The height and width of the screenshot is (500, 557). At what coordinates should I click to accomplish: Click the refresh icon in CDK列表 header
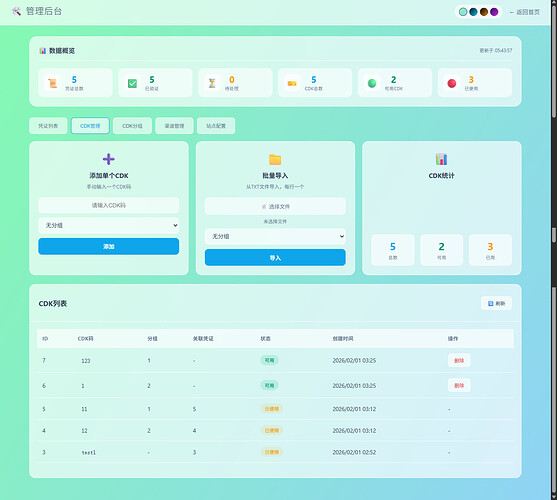coord(491,304)
